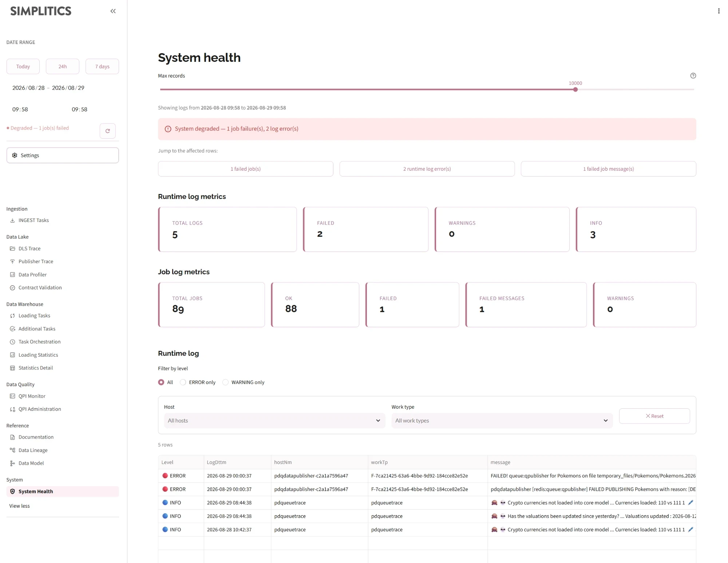The height and width of the screenshot is (563, 728).
Task: Set date range to 24h
Action: (x=63, y=67)
